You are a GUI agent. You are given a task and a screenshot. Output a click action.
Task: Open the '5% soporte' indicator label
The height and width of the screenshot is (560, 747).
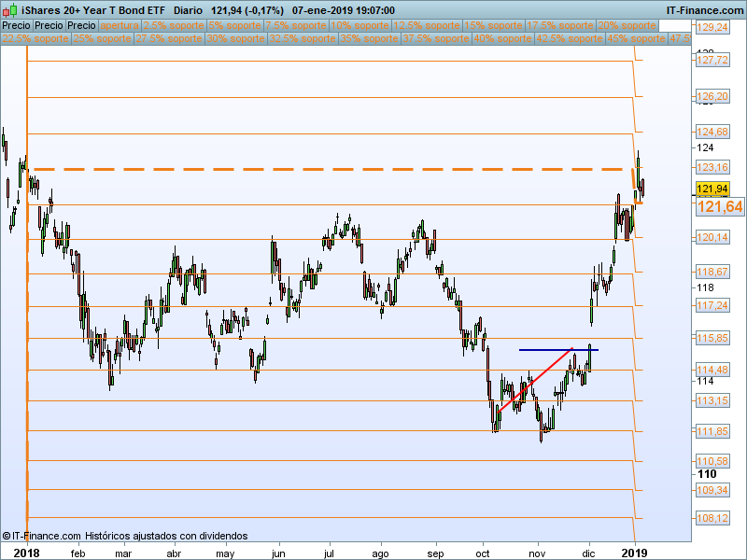(235, 26)
